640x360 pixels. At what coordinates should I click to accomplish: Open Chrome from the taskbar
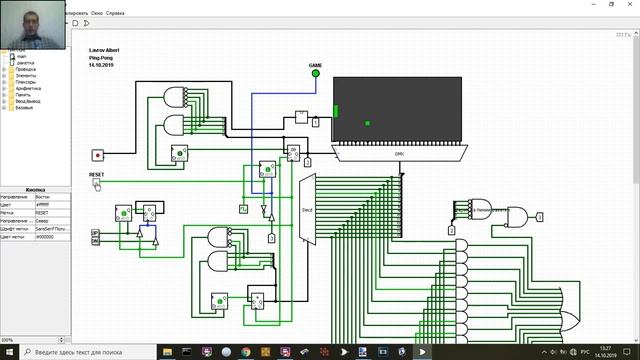[246, 352]
